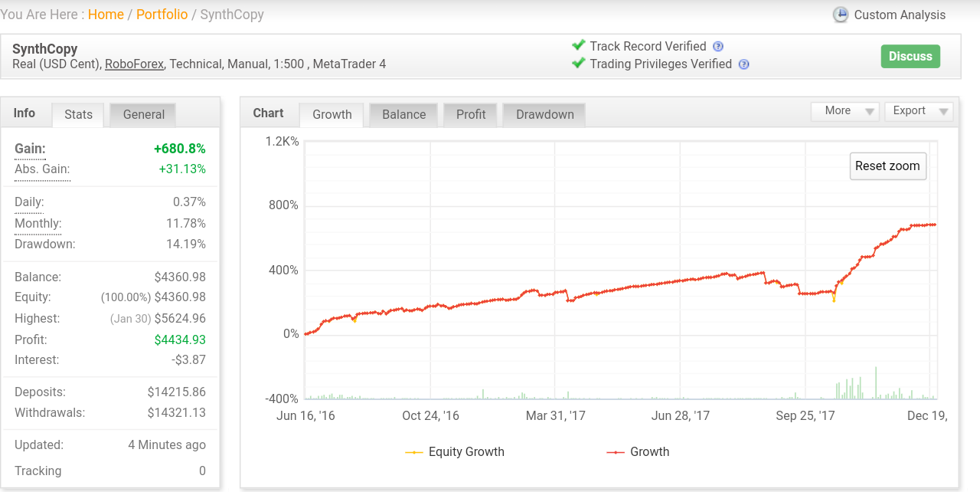Select the Profit chart tab
Screen dimensions: 980x492
pyautogui.click(x=471, y=115)
